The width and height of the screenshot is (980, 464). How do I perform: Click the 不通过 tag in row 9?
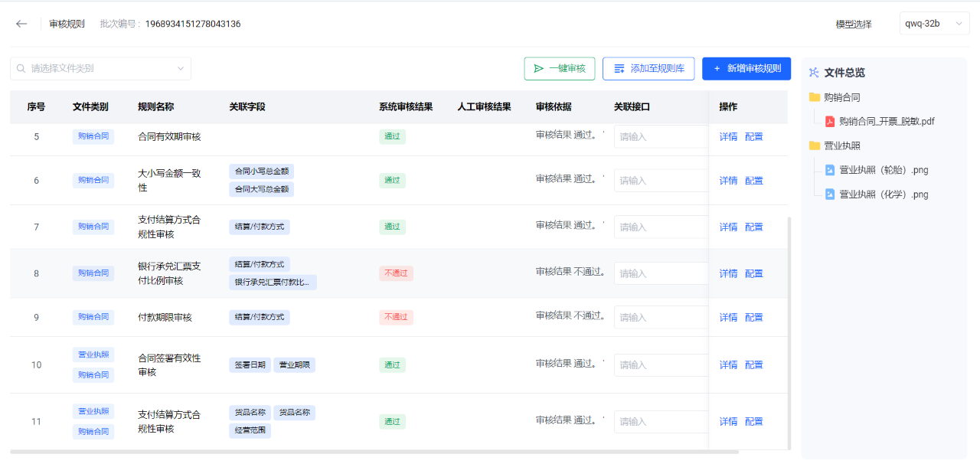[396, 317]
